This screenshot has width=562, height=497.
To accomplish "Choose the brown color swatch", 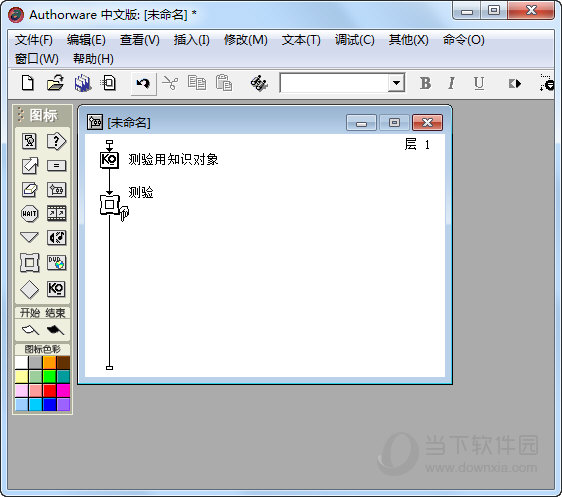I will pos(63,363).
